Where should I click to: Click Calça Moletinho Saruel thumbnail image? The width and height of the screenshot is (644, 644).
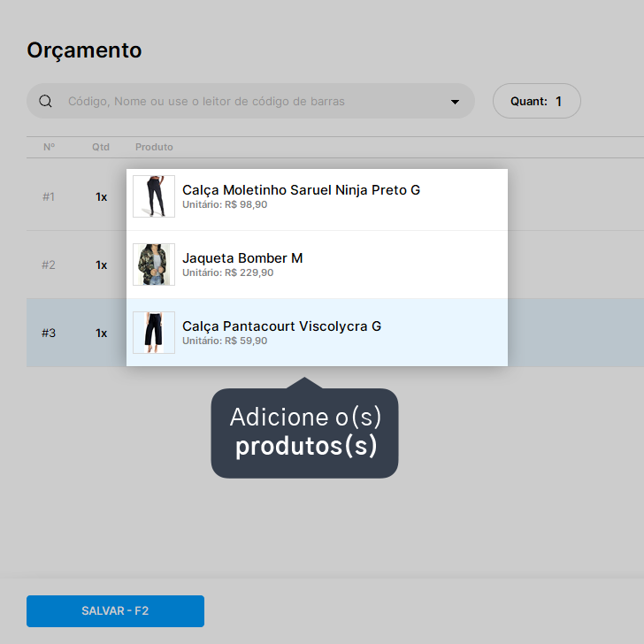[154, 196]
